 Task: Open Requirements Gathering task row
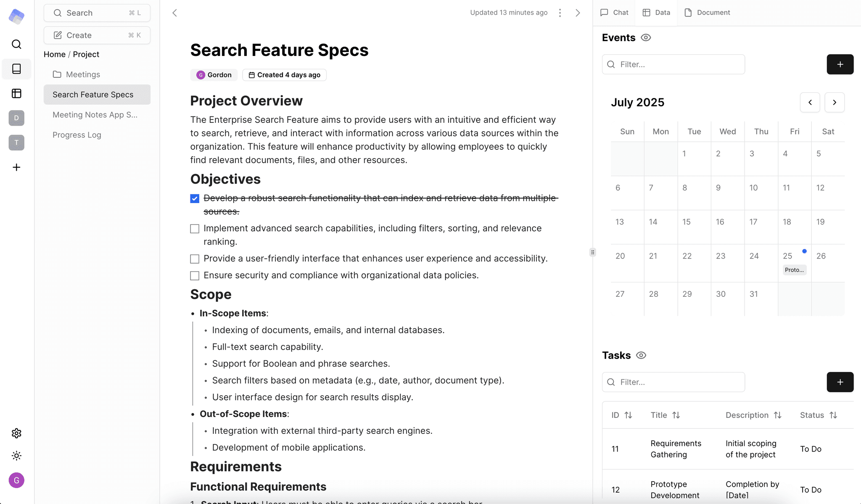[728, 449]
